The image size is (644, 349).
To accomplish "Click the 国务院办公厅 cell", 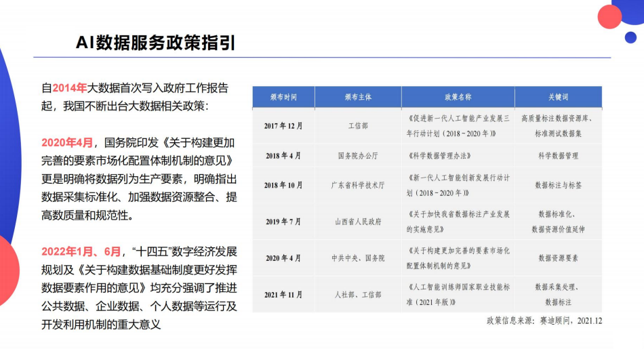I will [358, 156].
